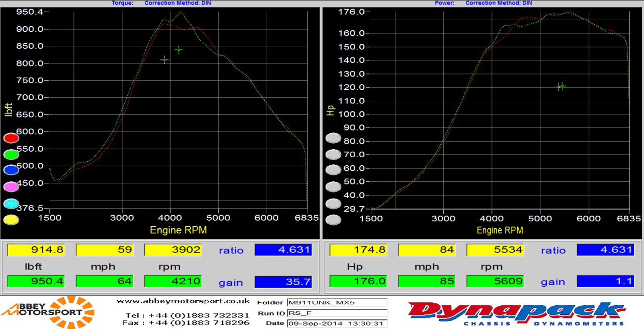The image size is (644, 329).
Task: Click the yellow 914.8 lbft value box
Action: click(36, 249)
